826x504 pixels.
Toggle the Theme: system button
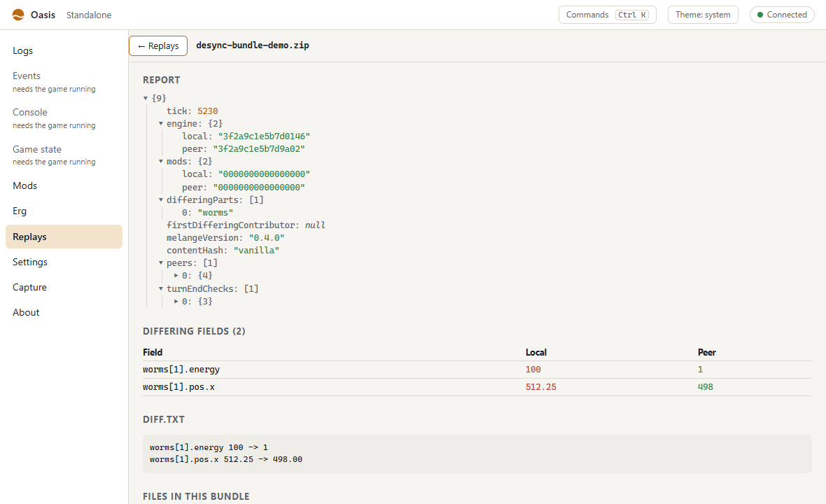[703, 15]
